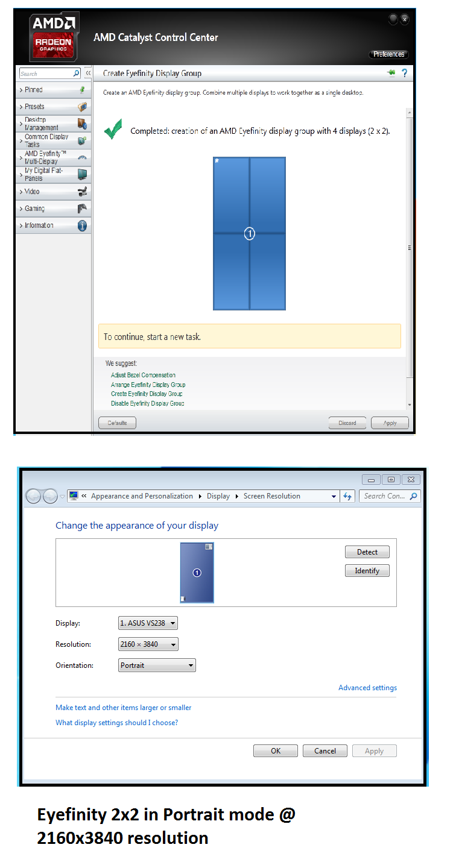
Task: Open Preferences in Catalyst Control Center
Action: click(x=388, y=54)
